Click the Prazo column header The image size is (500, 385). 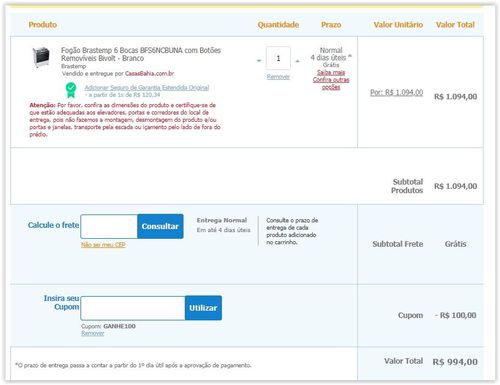(x=331, y=25)
